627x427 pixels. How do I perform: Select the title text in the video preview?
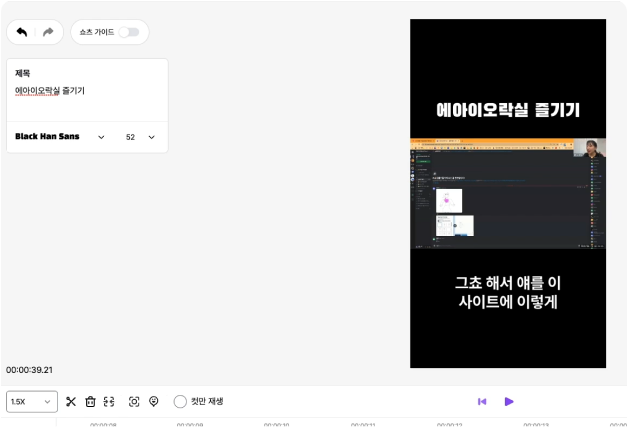tap(508, 110)
